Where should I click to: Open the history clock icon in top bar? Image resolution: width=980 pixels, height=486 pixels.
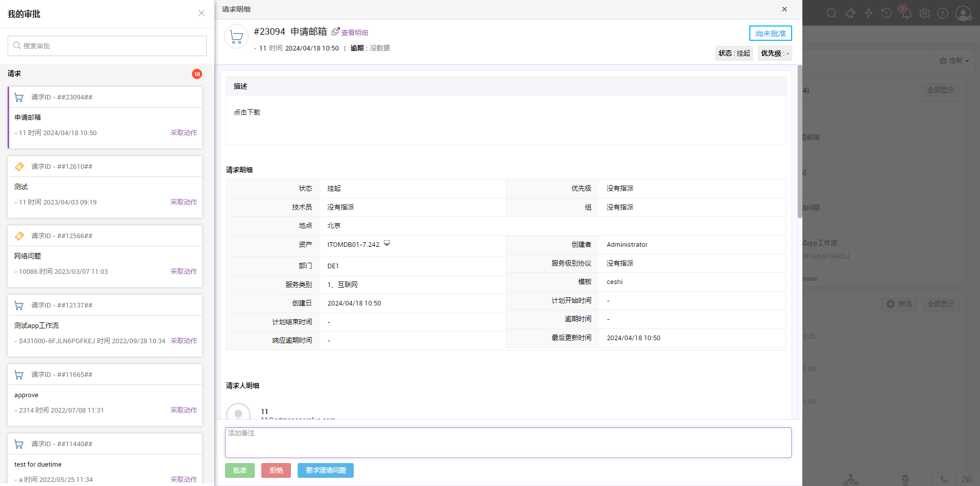[x=887, y=13]
